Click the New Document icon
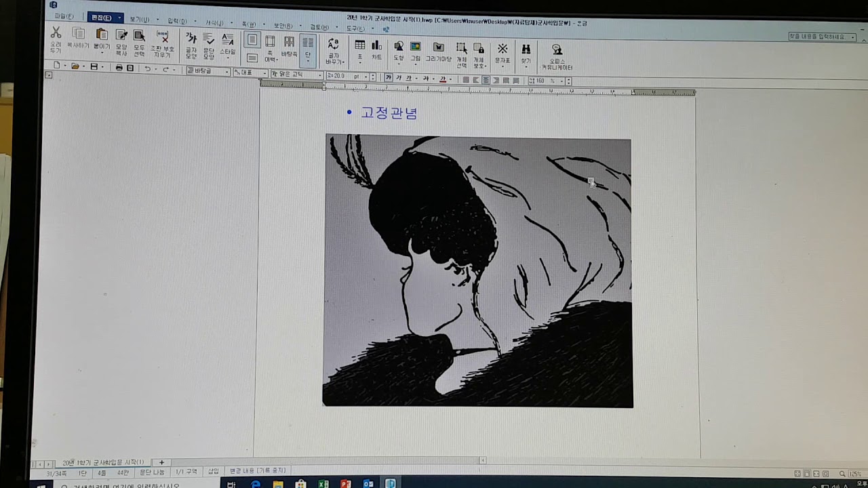 point(57,66)
